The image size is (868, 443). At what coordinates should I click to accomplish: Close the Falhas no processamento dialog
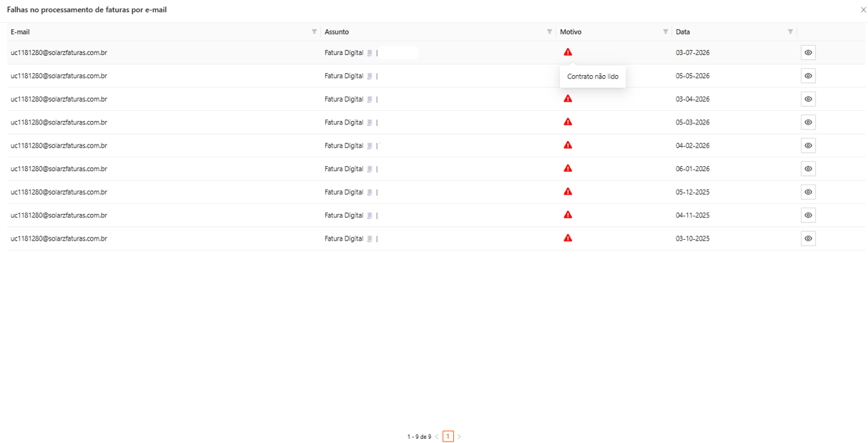pos(863,10)
